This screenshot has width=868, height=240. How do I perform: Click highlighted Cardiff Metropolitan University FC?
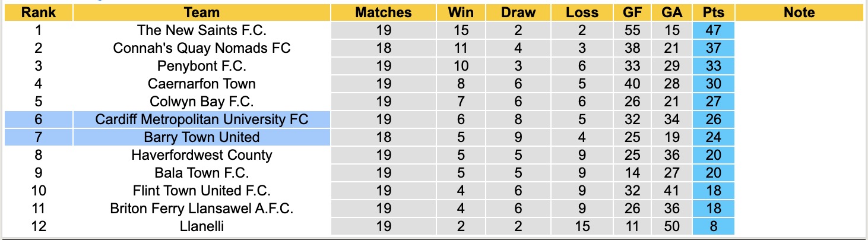(x=202, y=119)
